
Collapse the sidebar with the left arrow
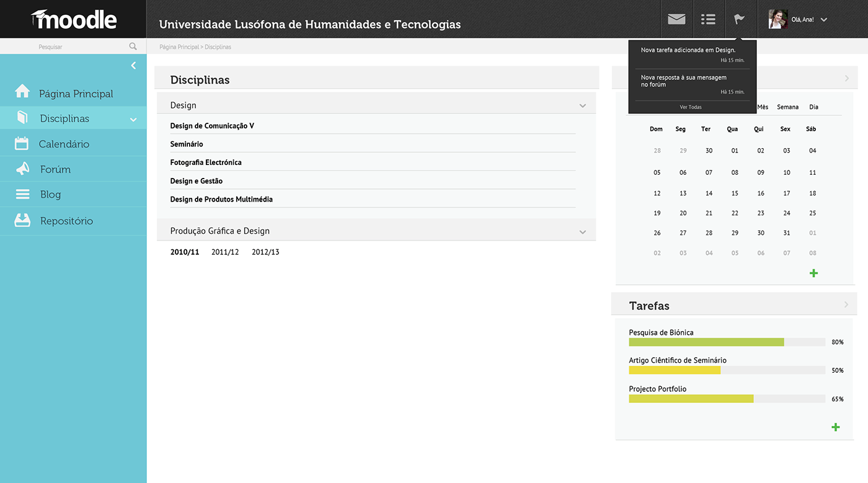(x=133, y=66)
